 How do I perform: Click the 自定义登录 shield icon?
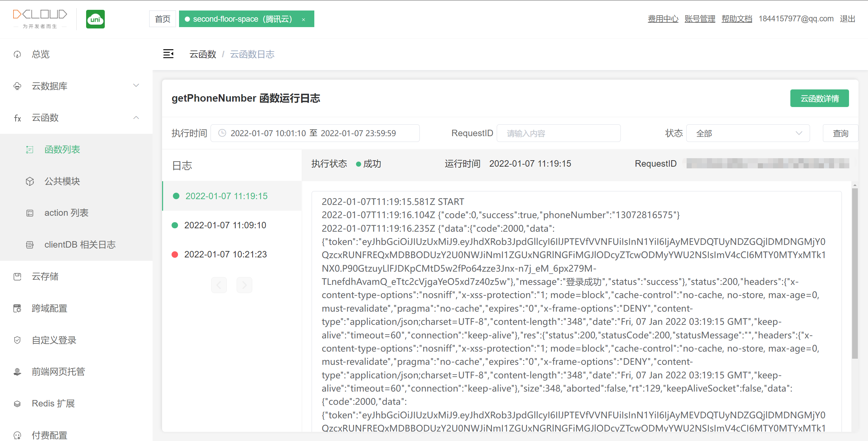pos(17,340)
